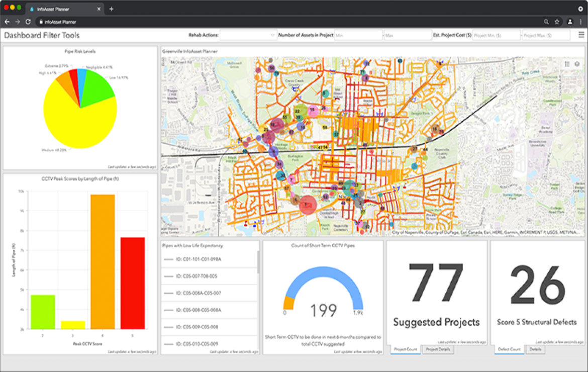
Task: Select the Details tab under Structural Defects
Action: tap(535, 349)
